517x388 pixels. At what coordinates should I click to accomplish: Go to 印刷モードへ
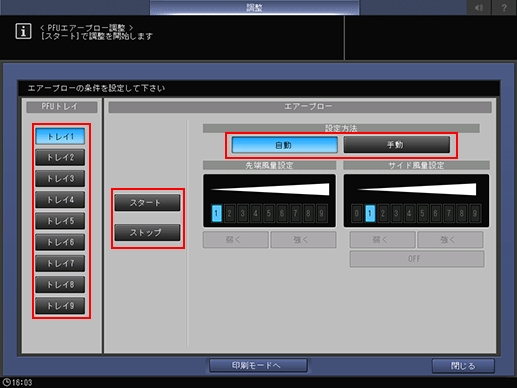(x=258, y=366)
